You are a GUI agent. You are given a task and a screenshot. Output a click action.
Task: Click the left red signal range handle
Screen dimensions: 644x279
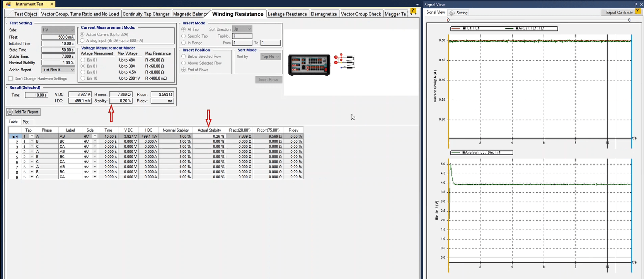click(448, 20)
